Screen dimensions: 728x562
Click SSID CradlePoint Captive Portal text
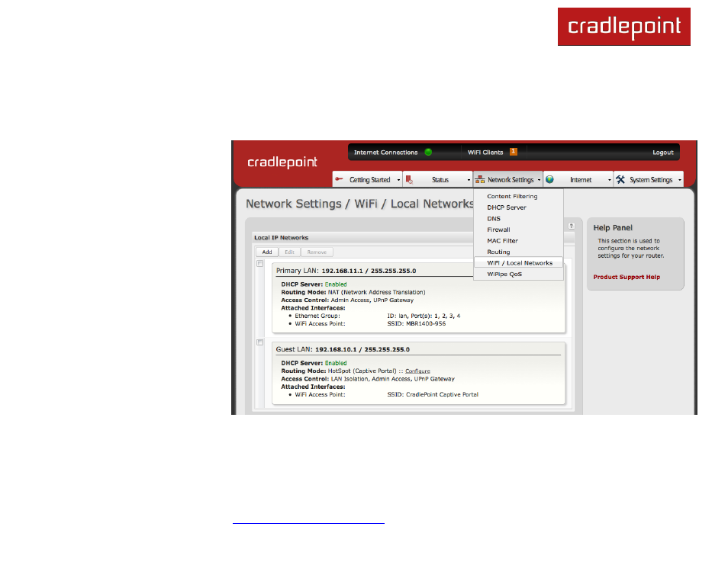pos(433,394)
